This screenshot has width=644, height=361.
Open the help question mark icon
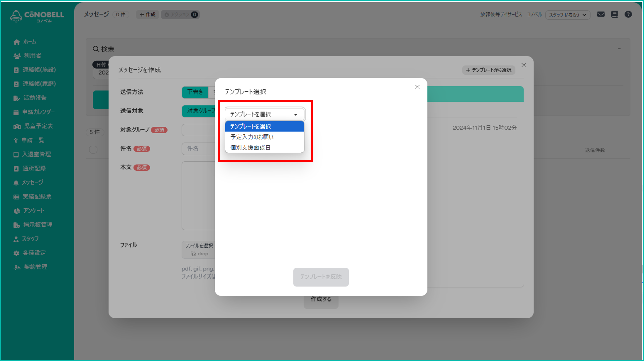[x=628, y=14]
